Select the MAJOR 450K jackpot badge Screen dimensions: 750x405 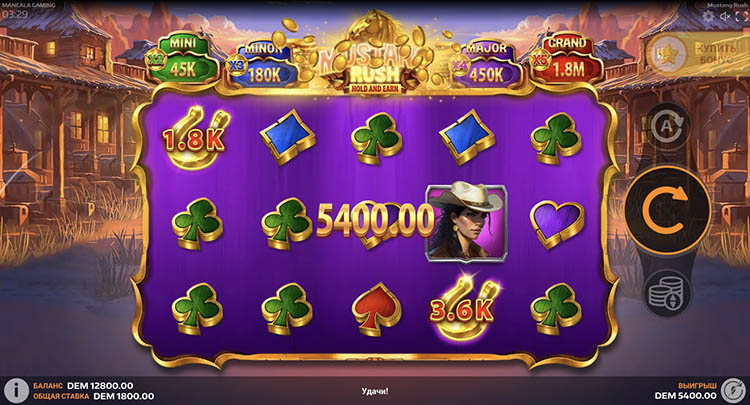pyautogui.click(x=486, y=65)
